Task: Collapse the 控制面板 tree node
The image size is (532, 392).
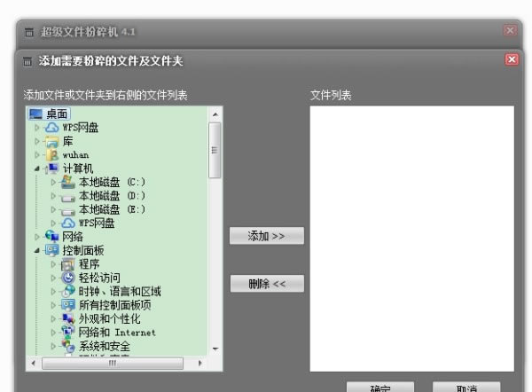Action: point(37,251)
